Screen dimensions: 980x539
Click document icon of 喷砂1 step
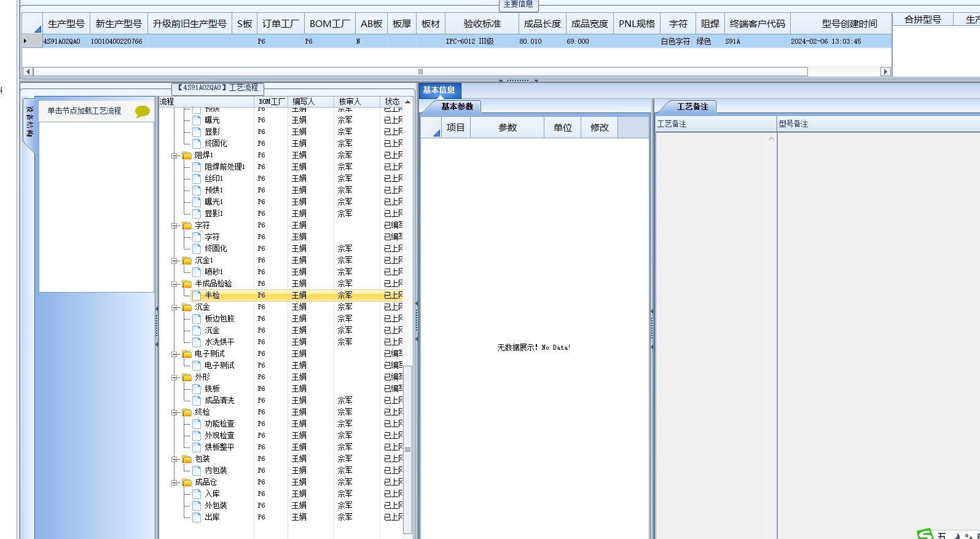pos(197,272)
